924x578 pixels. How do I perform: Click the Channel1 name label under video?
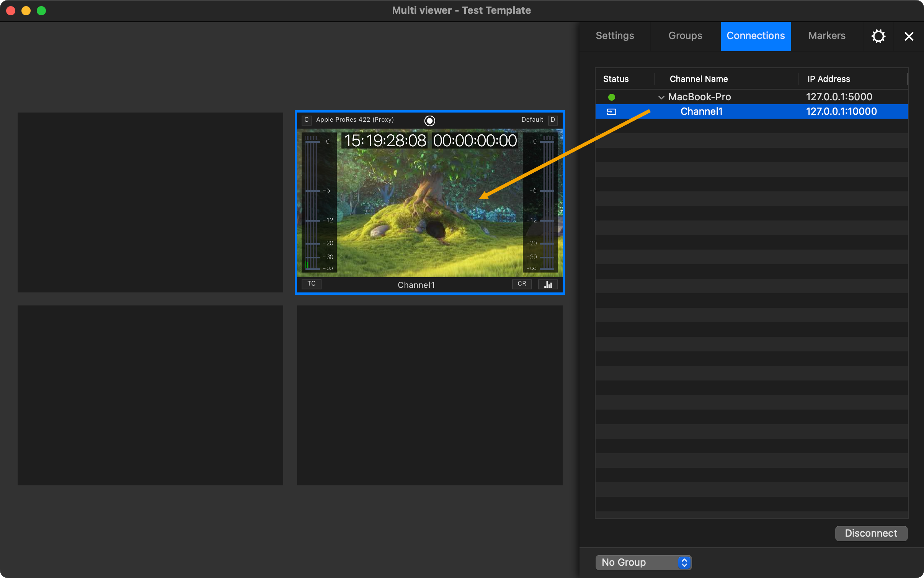416,284
